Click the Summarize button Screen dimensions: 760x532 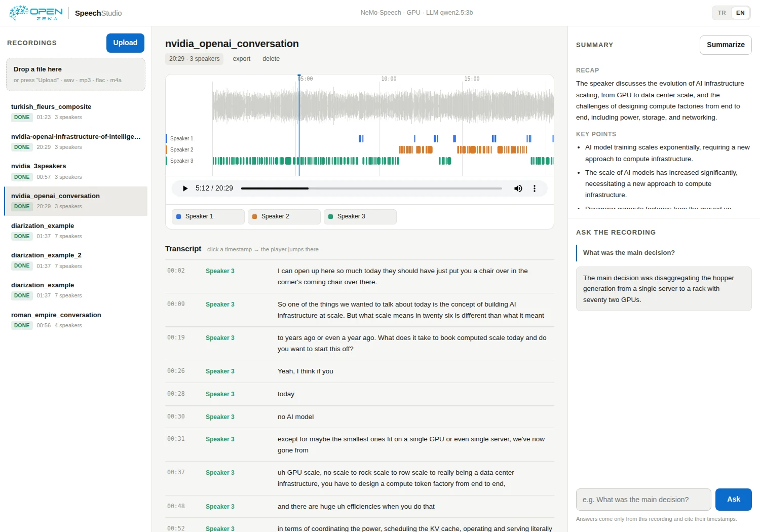coord(726,45)
